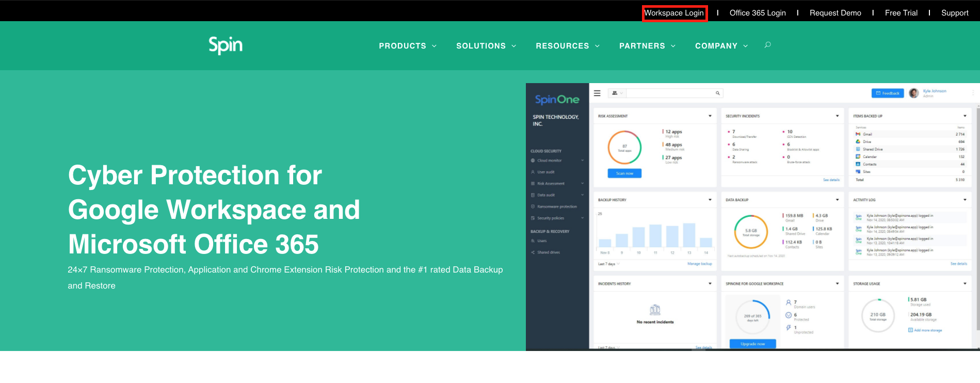Viewport: 980px width, 383px height.
Task: Expand the Resources dropdown menu
Action: point(567,46)
